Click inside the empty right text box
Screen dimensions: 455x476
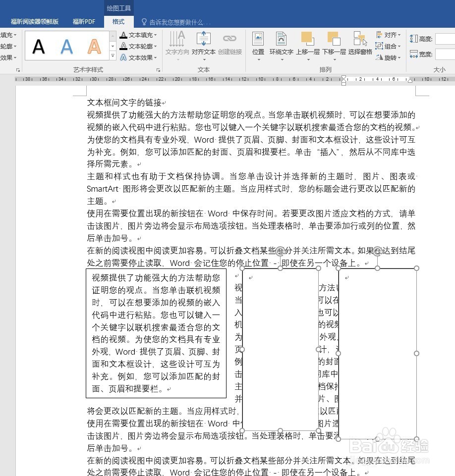coord(377,354)
